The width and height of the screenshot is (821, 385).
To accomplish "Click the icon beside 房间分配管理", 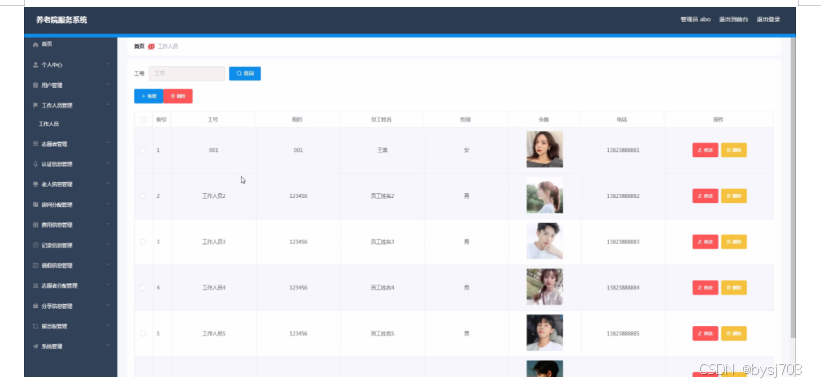I will (36, 204).
